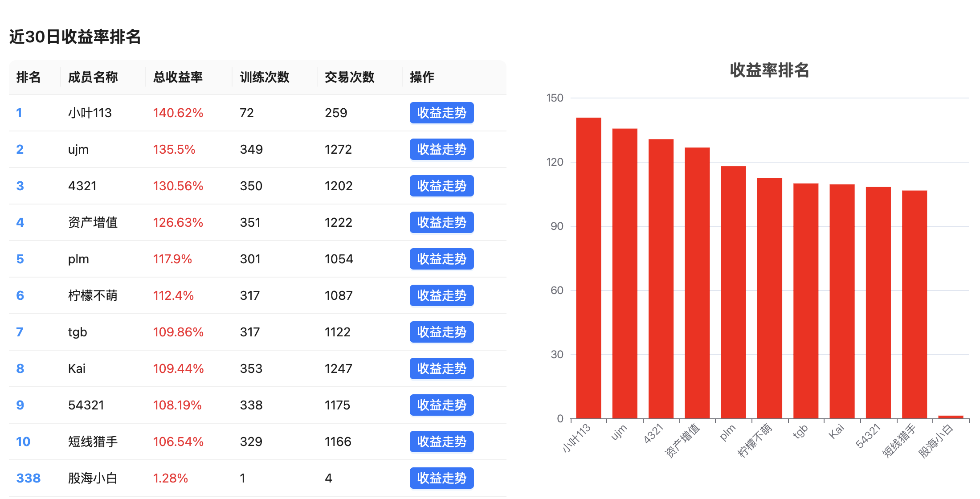Click the 资产增值 bar in chart
This screenshot has height=499, width=980.
point(697,283)
